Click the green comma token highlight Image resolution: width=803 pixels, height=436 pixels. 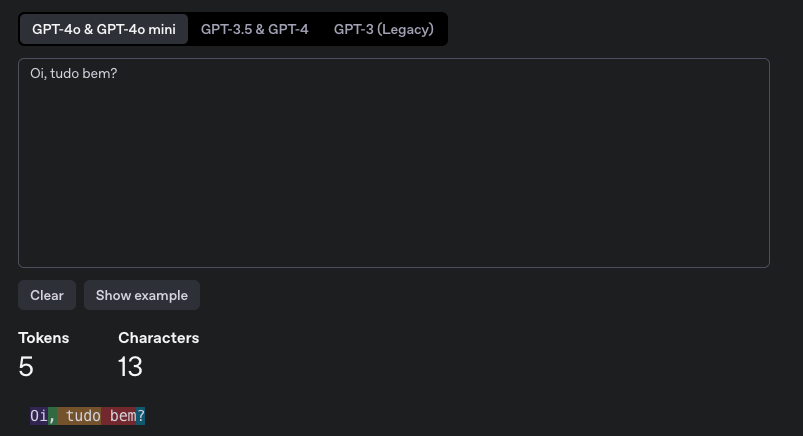(52, 416)
